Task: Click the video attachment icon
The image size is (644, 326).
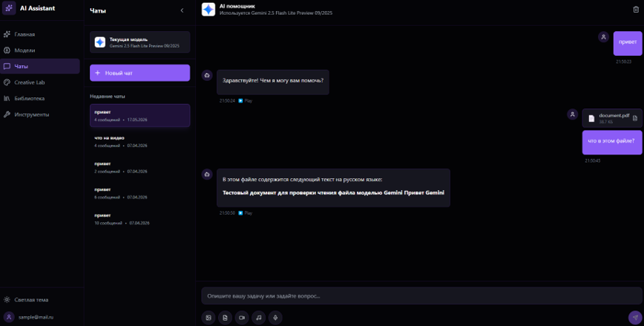Action: [x=242, y=317]
